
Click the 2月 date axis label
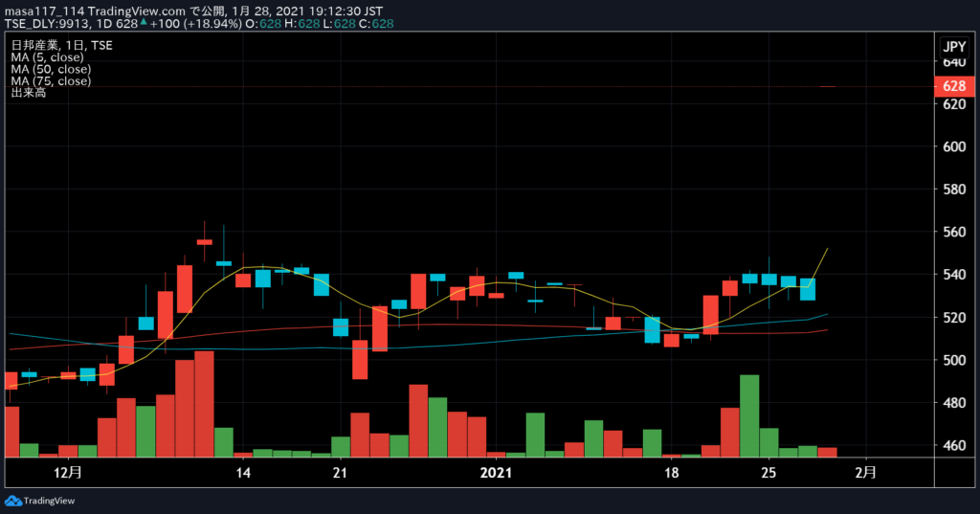click(865, 472)
